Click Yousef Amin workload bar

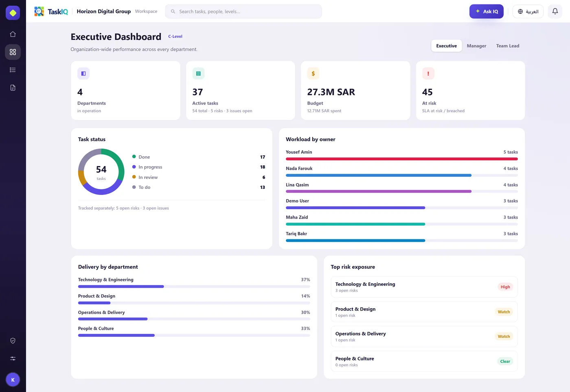(x=402, y=159)
